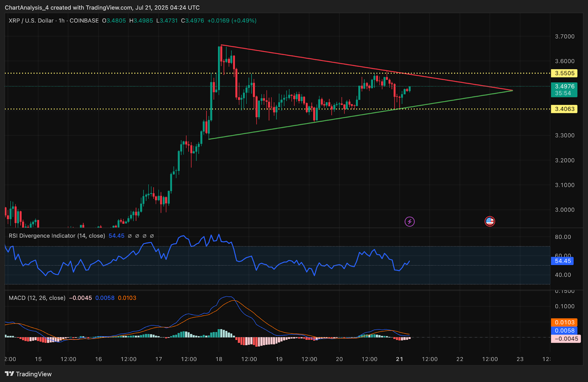
Task: Click the yellow 3.4063 price label
Action: 564,109
